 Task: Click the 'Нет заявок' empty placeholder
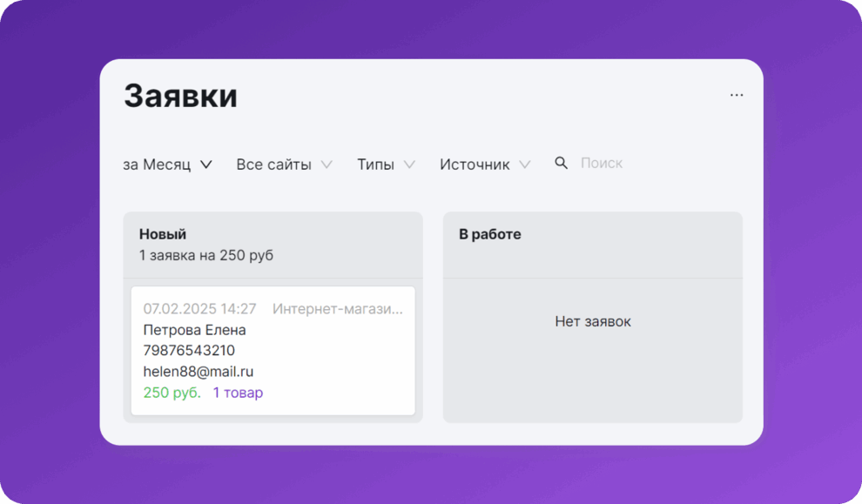[x=593, y=321]
